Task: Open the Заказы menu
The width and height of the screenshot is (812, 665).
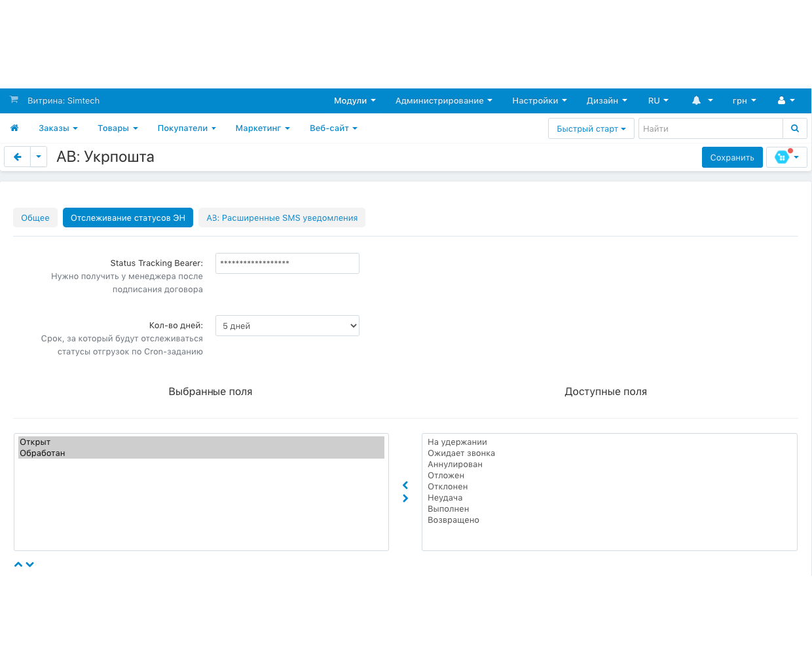Action: [x=58, y=128]
